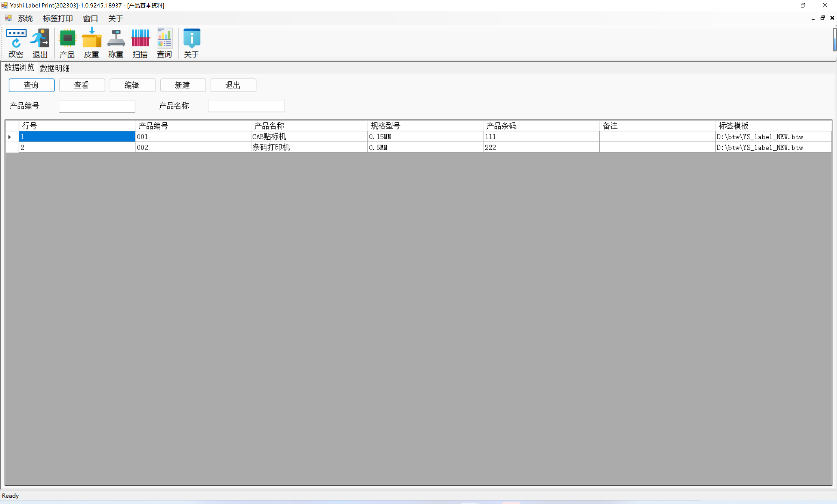Select the 行号 cell 2

(77, 147)
